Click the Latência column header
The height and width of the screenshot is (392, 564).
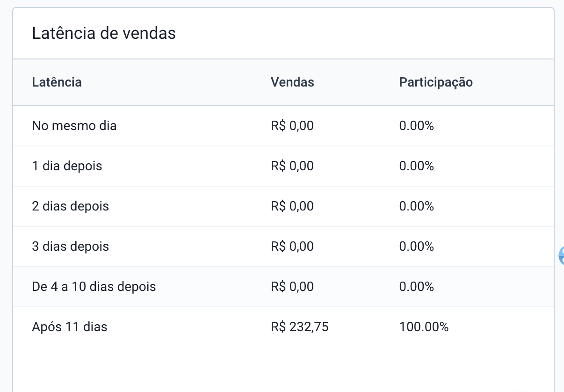(57, 82)
